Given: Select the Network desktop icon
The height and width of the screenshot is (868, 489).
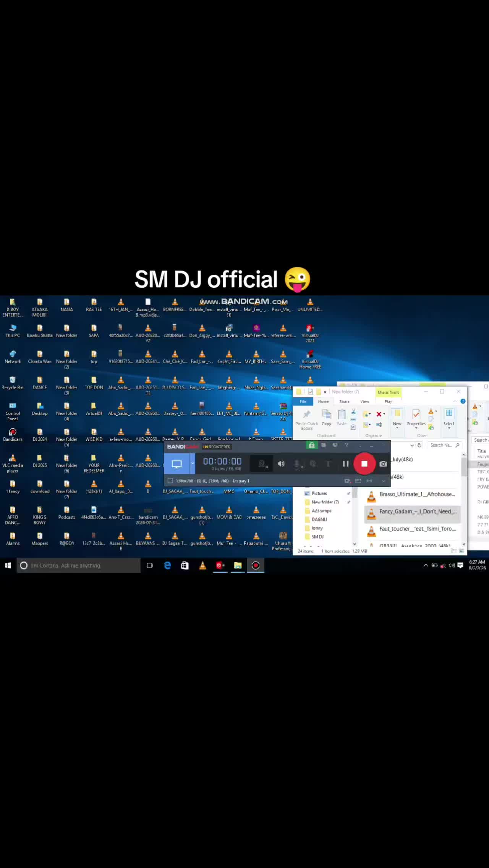Looking at the screenshot, I should pyautogui.click(x=13, y=357).
